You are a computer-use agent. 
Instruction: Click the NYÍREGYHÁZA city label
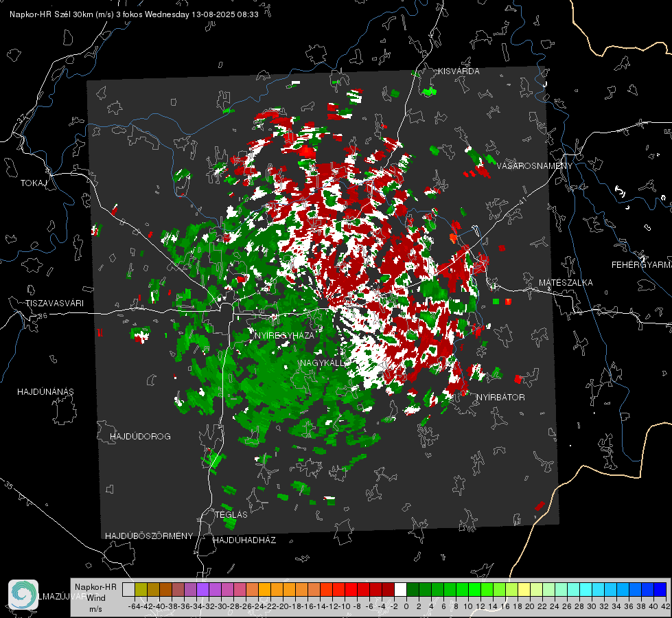pyautogui.click(x=284, y=335)
